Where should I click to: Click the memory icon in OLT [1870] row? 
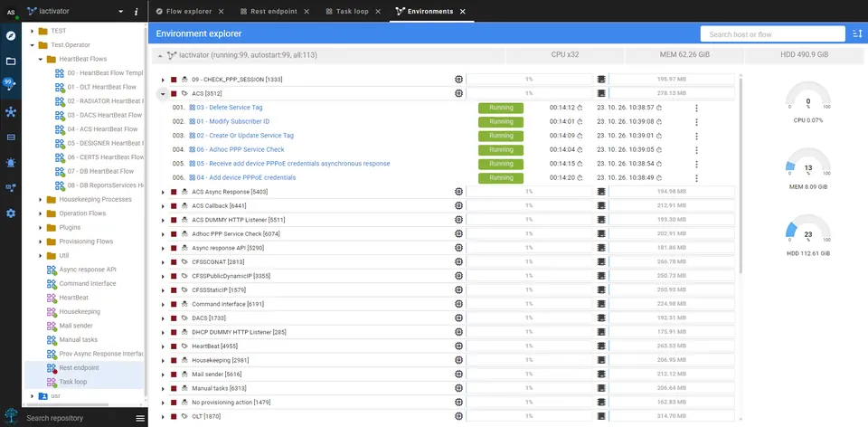(x=601, y=416)
